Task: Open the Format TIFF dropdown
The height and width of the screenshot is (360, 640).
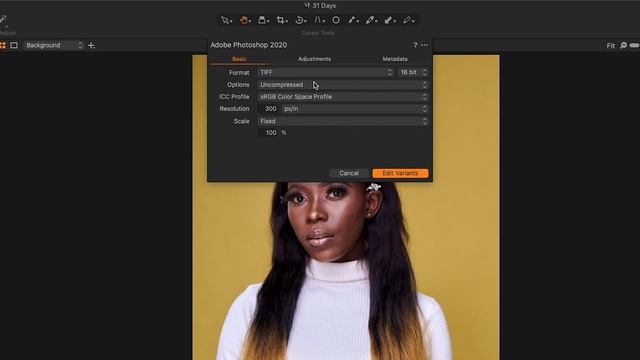Action: [x=326, y=72]
